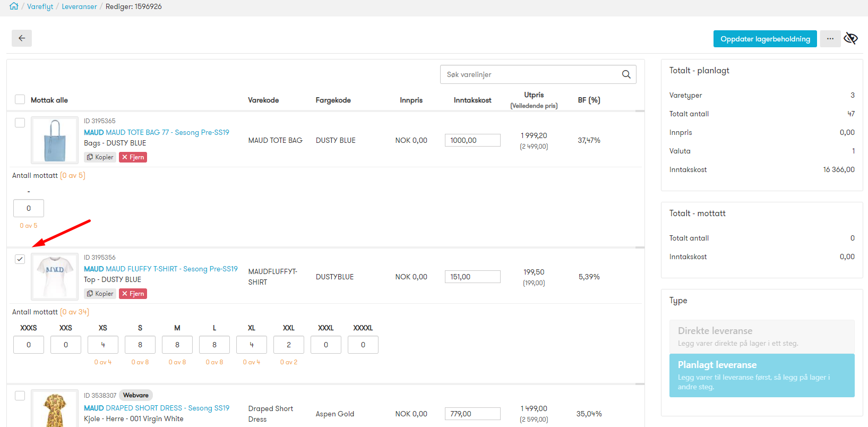Open Vareflyt breadcrumb link
This screenshot has width=868, height=427.
coord(40,6)
